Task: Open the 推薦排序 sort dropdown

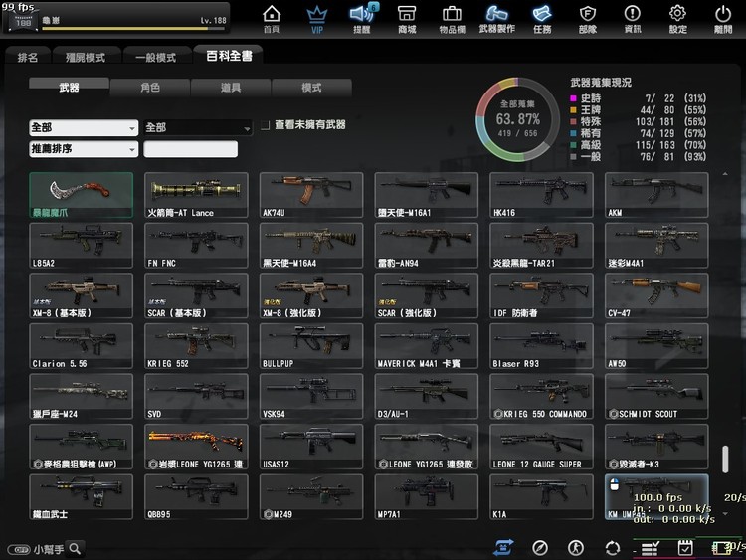Action: click(x=84, y=149)
